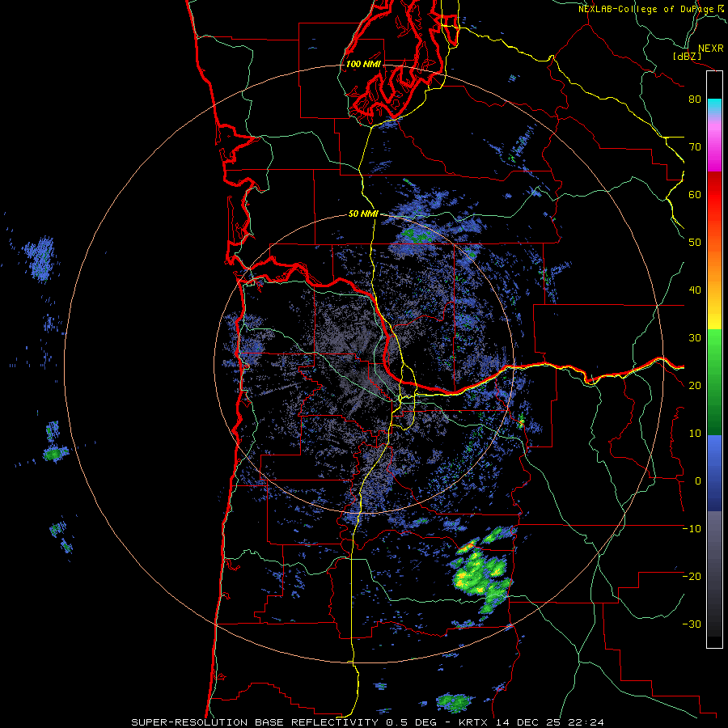The height and width of the screenshot is (728, 728).
Task: Click the 70 dBZ scale value
Action: pyautogui.click(x=695, y=147)
